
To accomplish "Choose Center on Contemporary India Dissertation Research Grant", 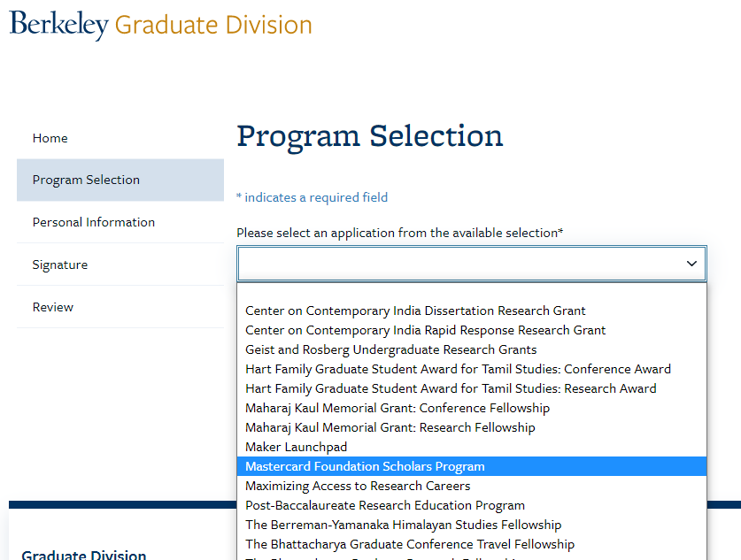I will coord(415,311).
